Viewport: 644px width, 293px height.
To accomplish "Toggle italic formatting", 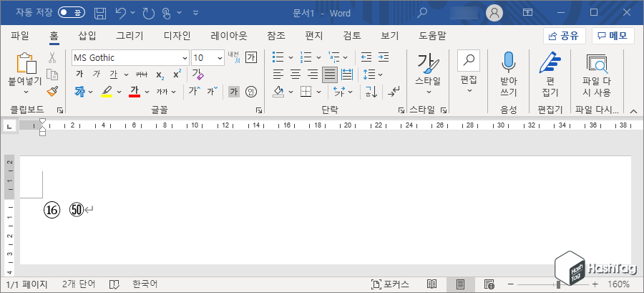I will click(97, 75).
